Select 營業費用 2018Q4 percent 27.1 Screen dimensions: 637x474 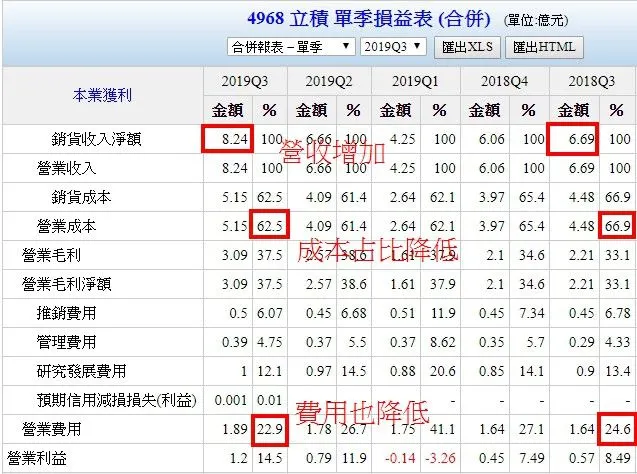click(x=532, y=429)
